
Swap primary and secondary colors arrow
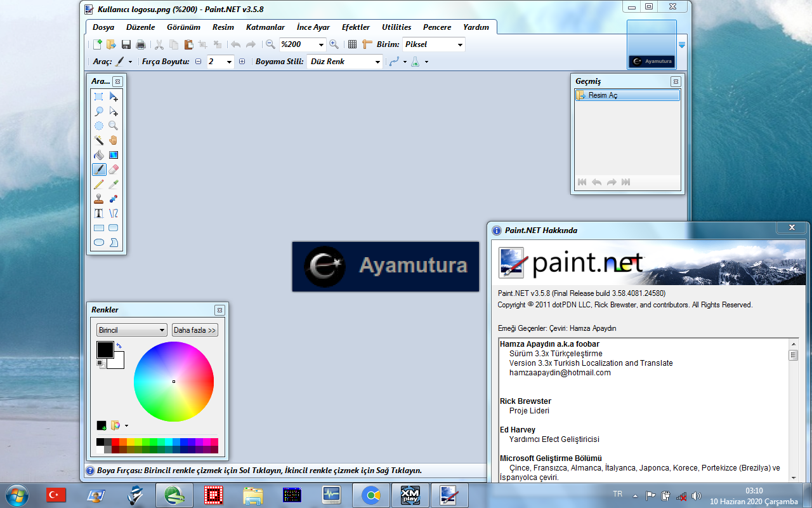119,346
